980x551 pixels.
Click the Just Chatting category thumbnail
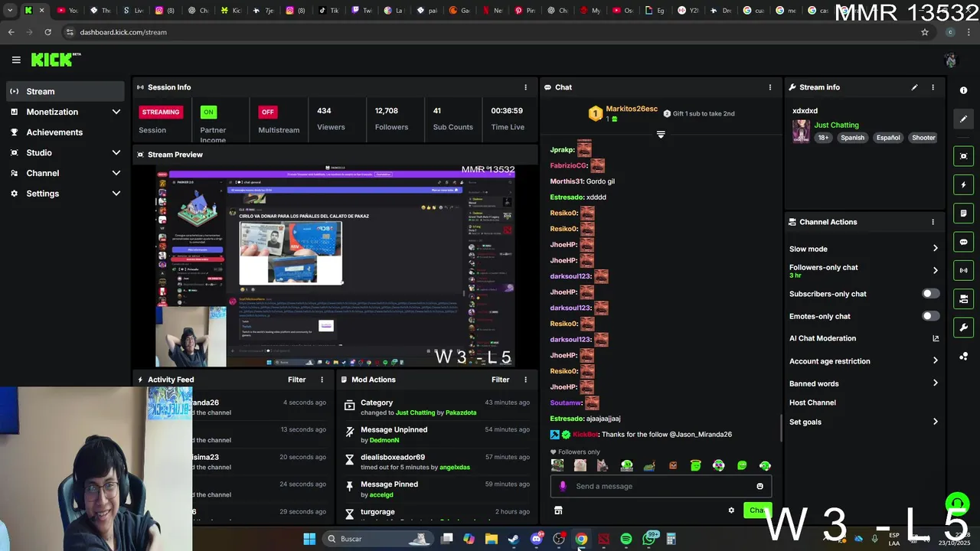click(x=801, y=131)
